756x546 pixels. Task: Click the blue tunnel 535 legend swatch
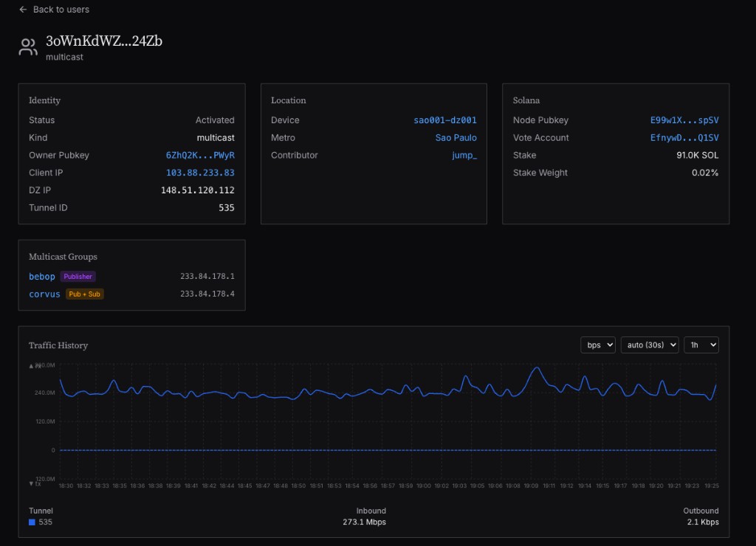pos(32,522)
